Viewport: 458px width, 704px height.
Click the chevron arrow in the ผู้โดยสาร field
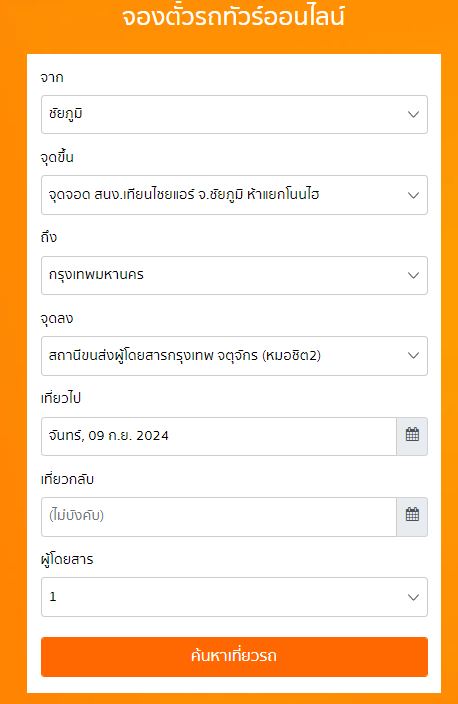point(413,597)
